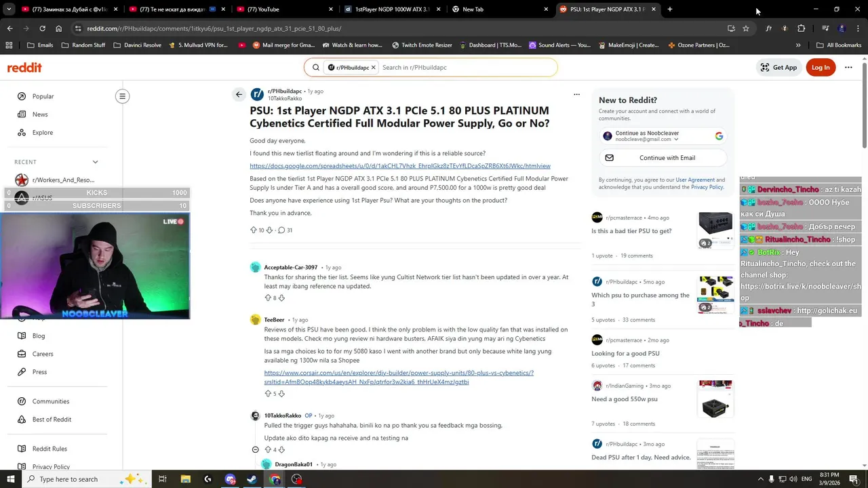Click the Log In button

tap(821, 67)
